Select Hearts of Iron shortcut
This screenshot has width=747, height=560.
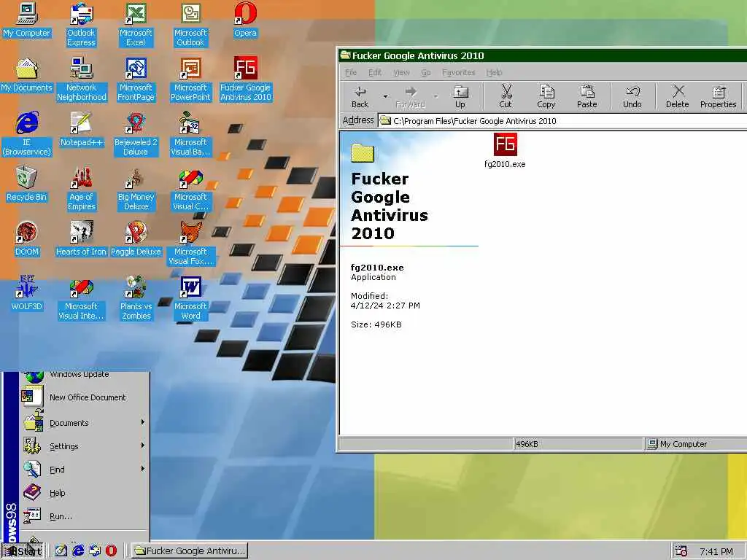81,239
